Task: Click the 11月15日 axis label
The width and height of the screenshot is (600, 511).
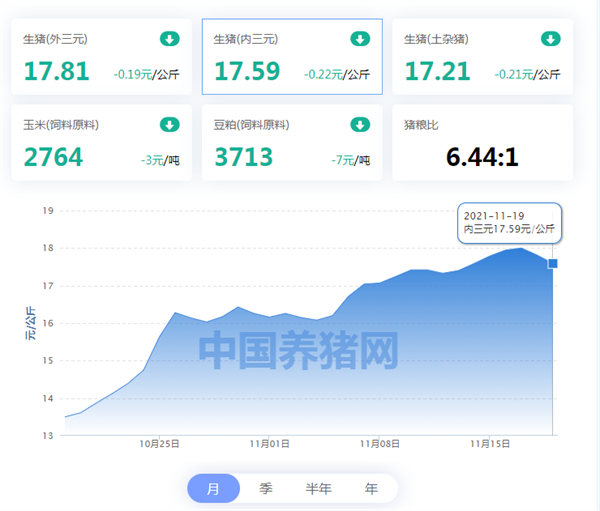Action: (490, 444)
